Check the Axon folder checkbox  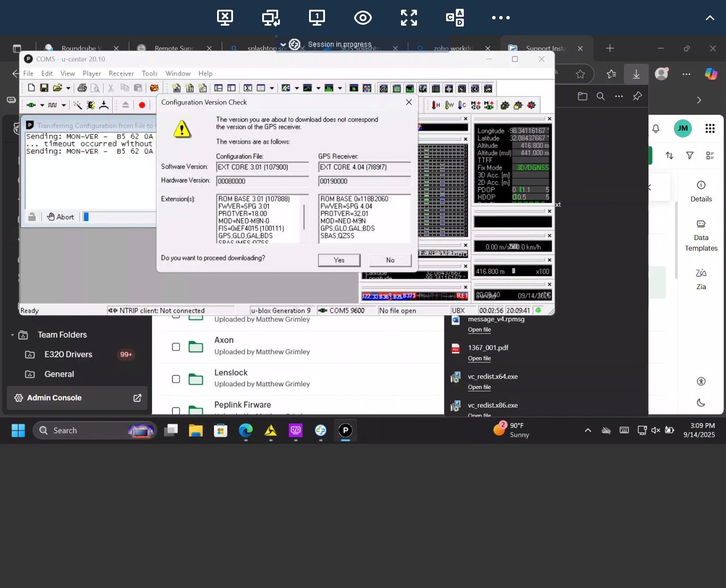[176, 347]
